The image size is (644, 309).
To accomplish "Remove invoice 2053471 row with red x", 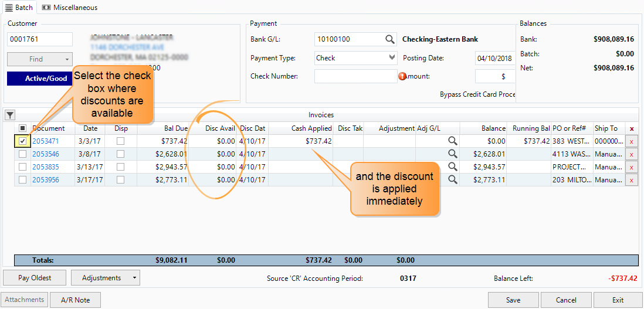I will [631, 141].
